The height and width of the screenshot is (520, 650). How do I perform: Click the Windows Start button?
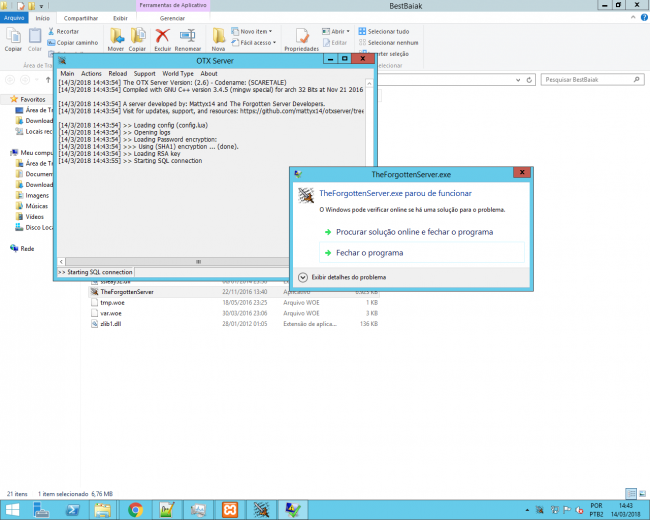pos(12,510)
